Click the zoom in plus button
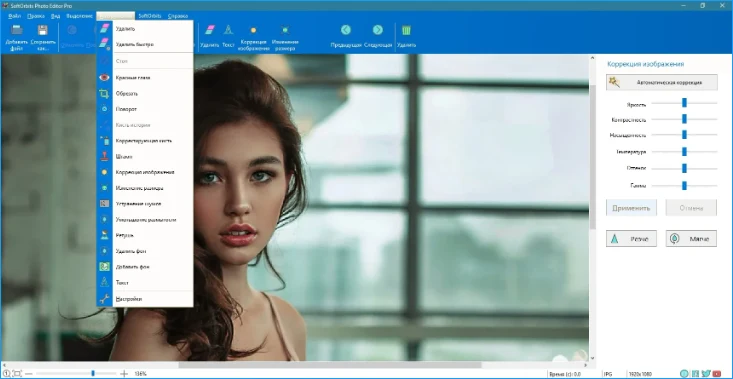This screenshot has height=379, width=733. (124, 374)
